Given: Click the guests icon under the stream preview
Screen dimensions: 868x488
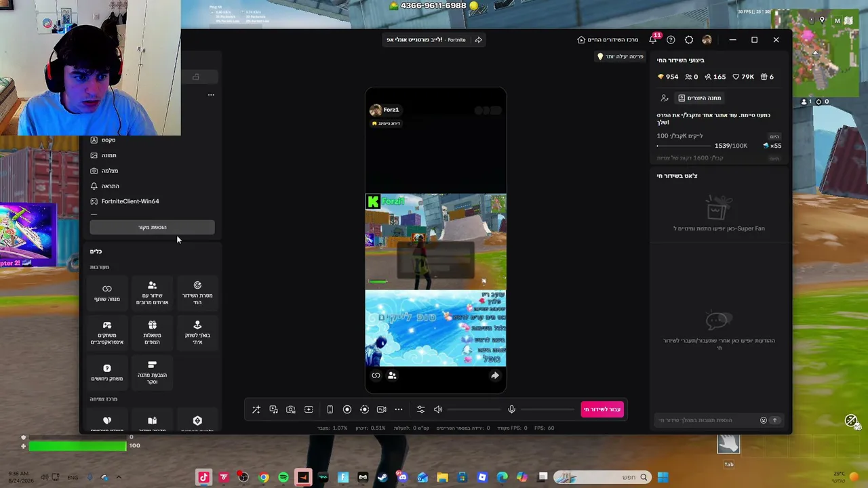Looking at the screenshot, I should [392, 375].
